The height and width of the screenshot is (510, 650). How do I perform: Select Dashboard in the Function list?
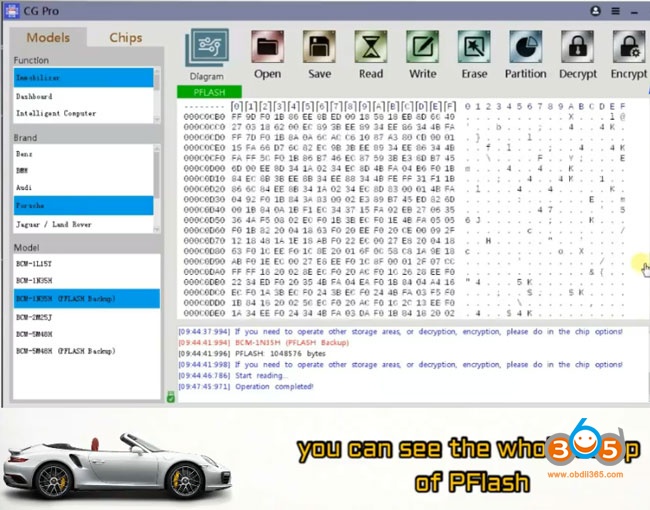pyautogui.click(x=34, y=96)
